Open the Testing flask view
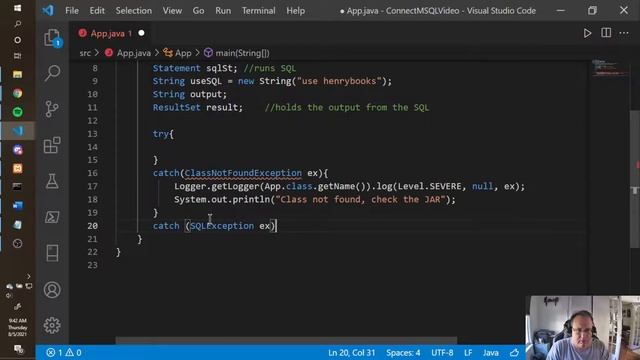Viewport: 640px width, 360px height. [x=52, y=181]
